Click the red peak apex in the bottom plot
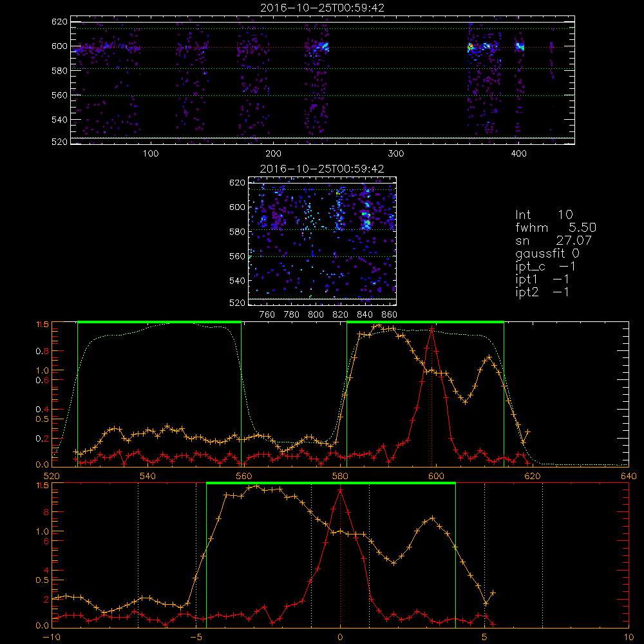Screen dimensions: 644x644 tap(340, 490)
